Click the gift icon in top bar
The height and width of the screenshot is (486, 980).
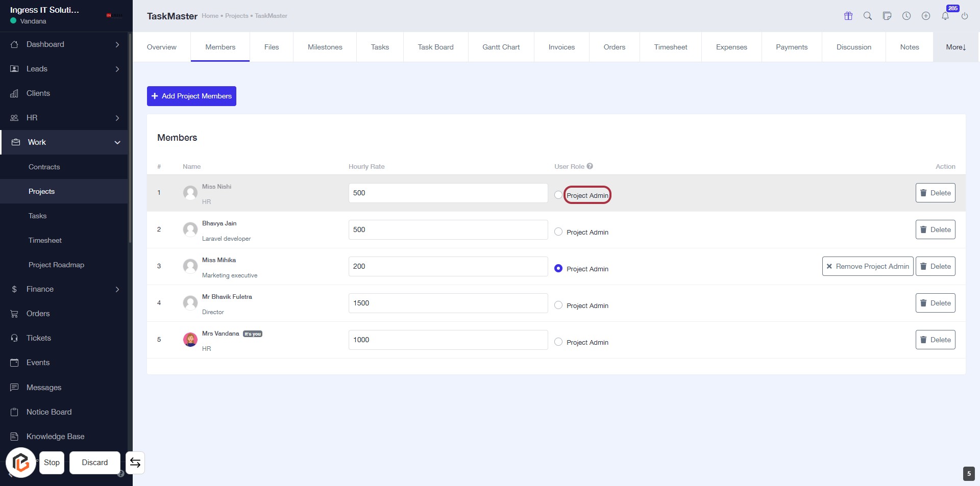tap(848, 16)
